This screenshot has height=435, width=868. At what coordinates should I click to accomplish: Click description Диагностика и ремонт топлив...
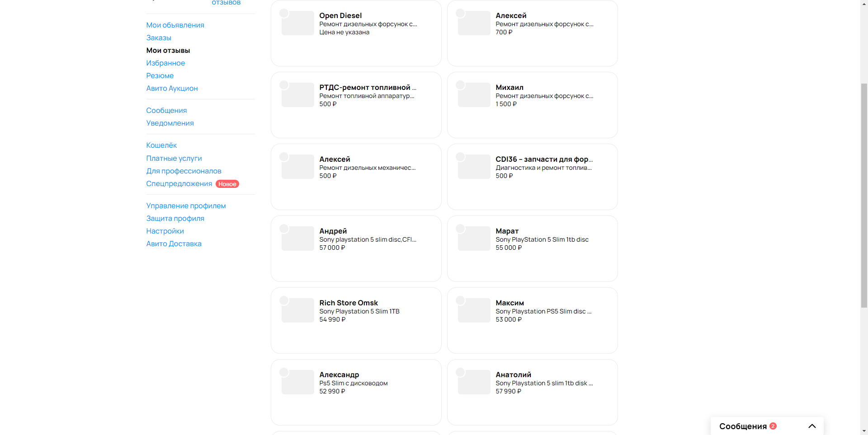click(544, 168)
